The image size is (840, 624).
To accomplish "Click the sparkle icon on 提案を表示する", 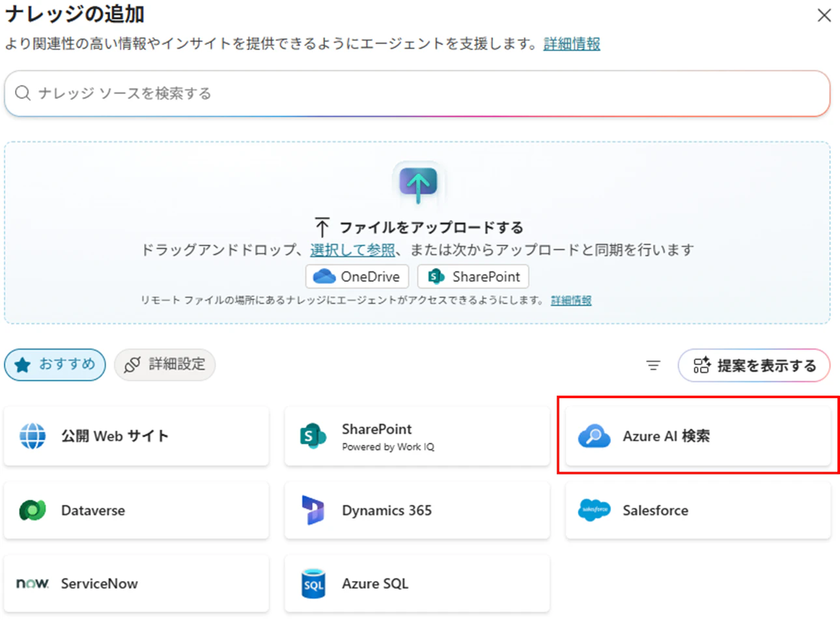I will pos(701,366).
